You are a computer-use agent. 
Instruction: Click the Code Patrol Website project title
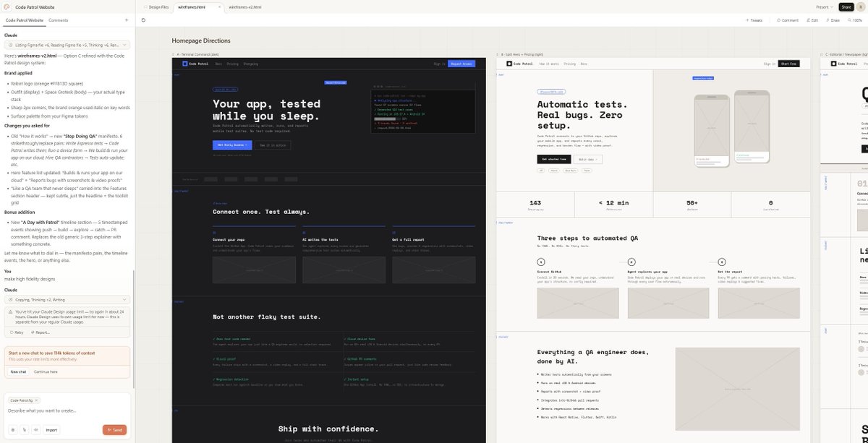pos(35,7)
